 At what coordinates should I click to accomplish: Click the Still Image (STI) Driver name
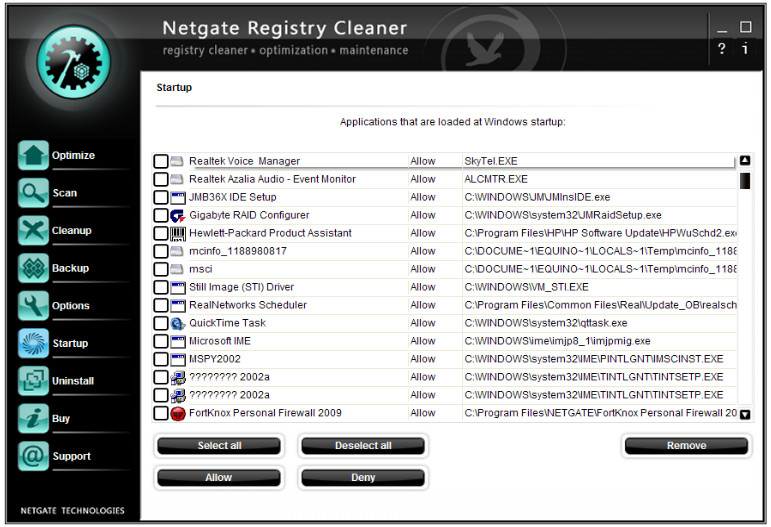click(x=241, y=287)
